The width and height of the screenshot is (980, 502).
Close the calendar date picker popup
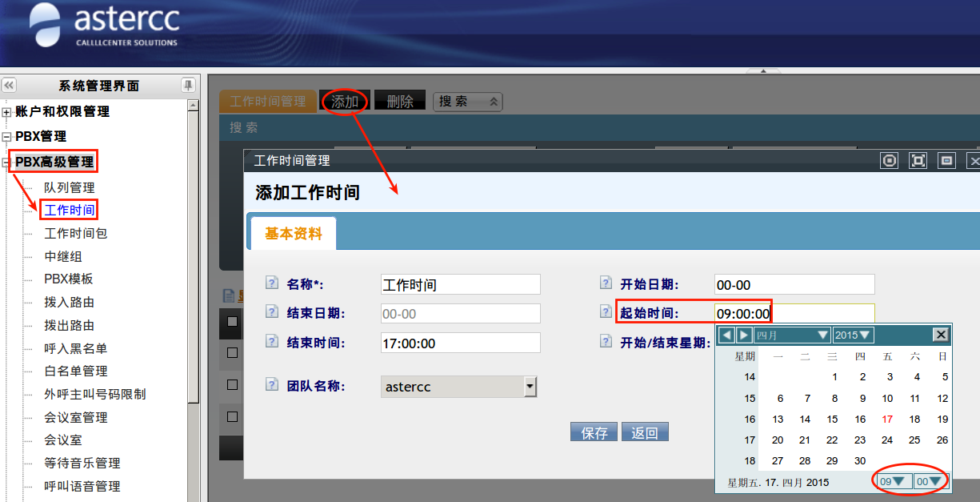(x=941, y=335)
